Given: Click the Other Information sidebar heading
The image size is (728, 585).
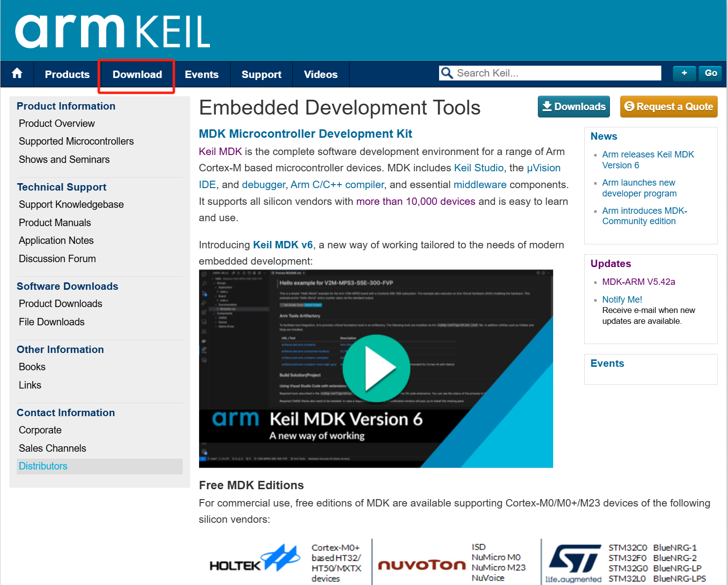Looking at the screenshot, I should pos(60,350).
